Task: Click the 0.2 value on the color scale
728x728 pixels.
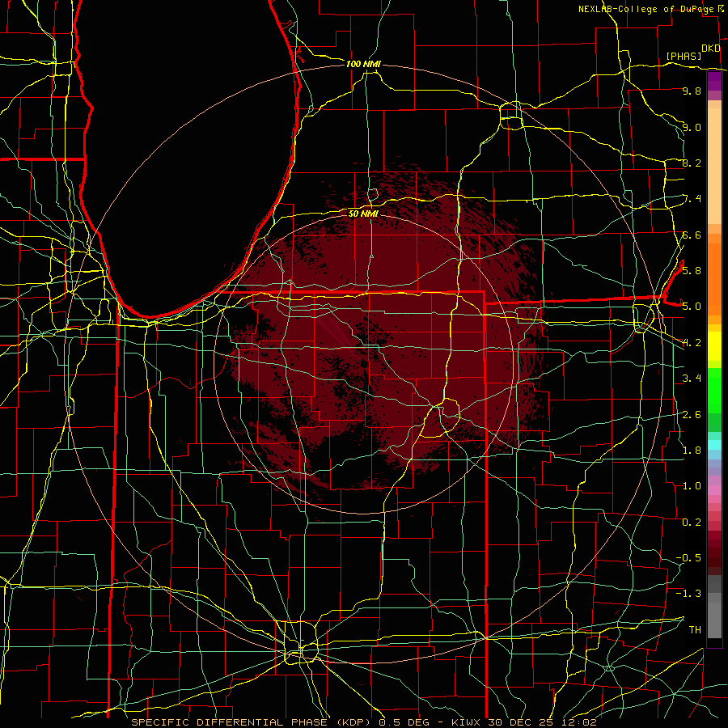Action: click(692, 522)
